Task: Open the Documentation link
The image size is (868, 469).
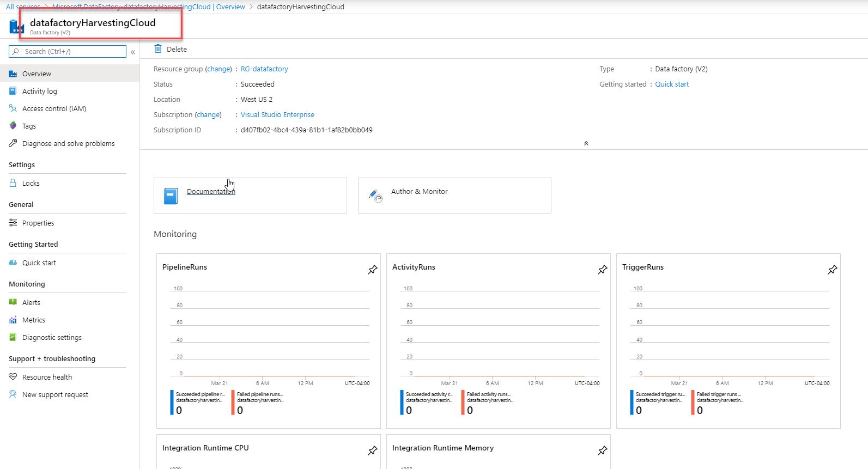Action: (211, 192)
